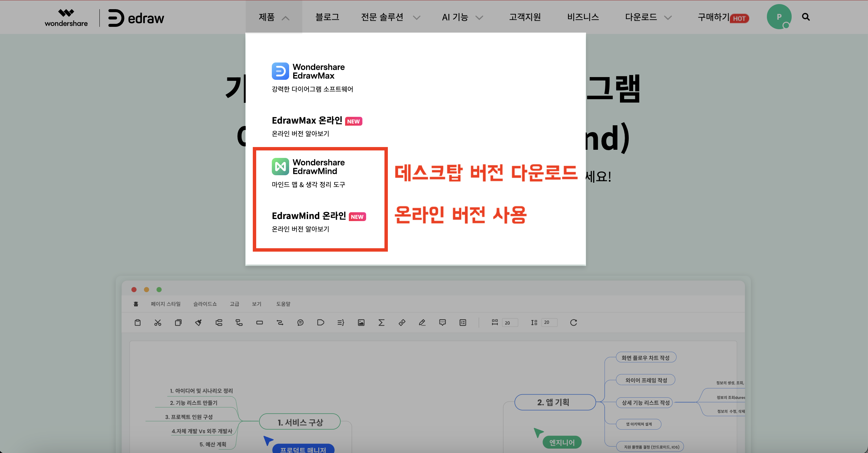Click 구매하기 HOT link

pyautogui.click(x=723, y=17)
